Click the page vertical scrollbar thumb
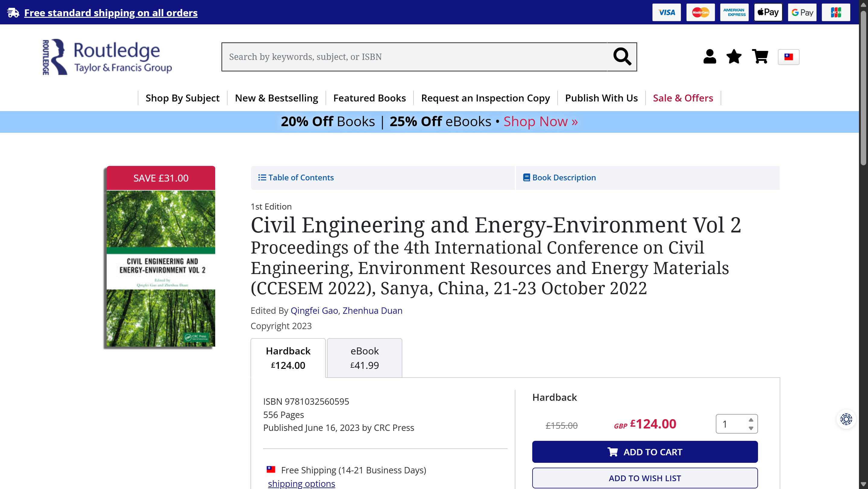 [863, 88]
